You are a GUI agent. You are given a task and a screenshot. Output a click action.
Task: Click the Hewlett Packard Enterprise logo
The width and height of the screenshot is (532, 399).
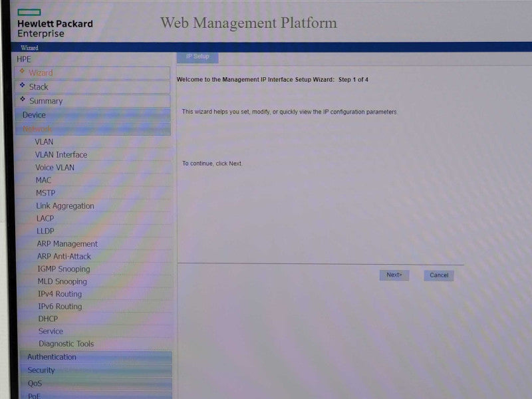55,23
